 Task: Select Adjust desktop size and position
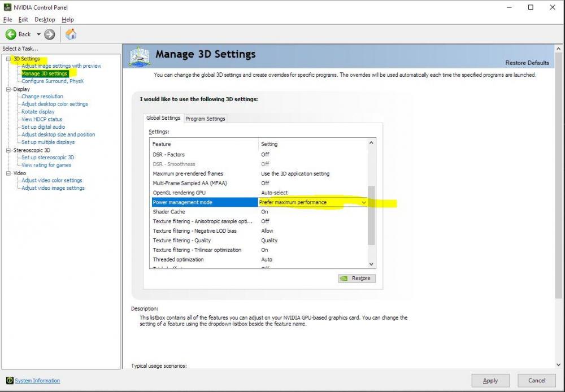pyautogui.click(x=58, y=134)
